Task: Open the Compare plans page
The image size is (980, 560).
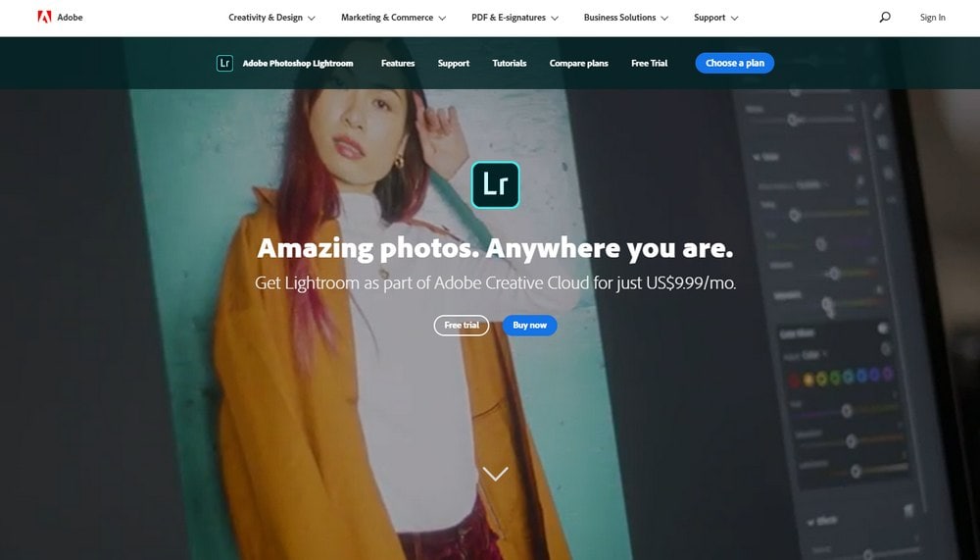Action: coord(578,63)
